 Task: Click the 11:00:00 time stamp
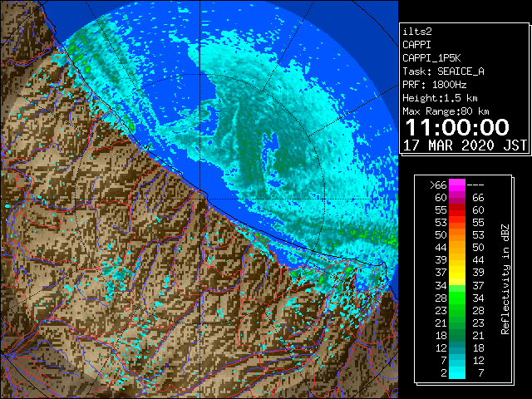pyautogui.click(x=457, y=127)
